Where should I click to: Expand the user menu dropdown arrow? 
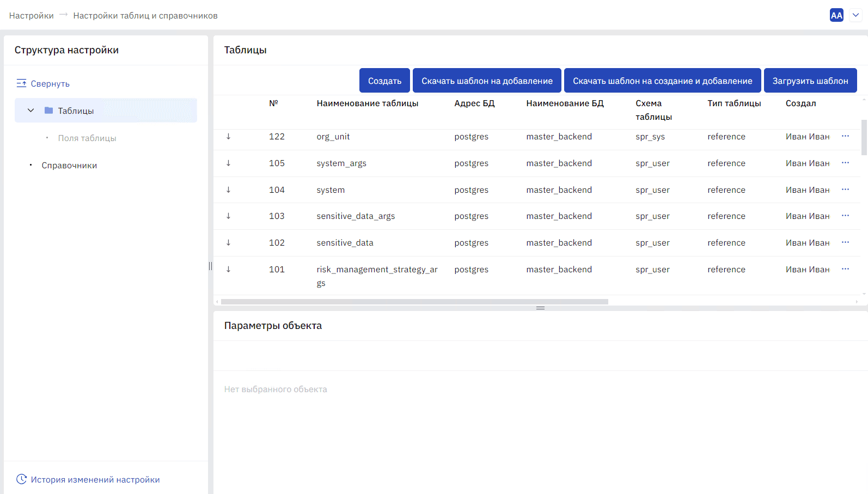855,15
